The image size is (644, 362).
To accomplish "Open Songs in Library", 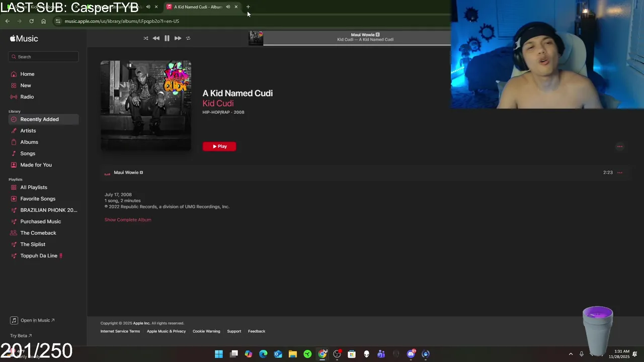I will click(x=43, y=153).
